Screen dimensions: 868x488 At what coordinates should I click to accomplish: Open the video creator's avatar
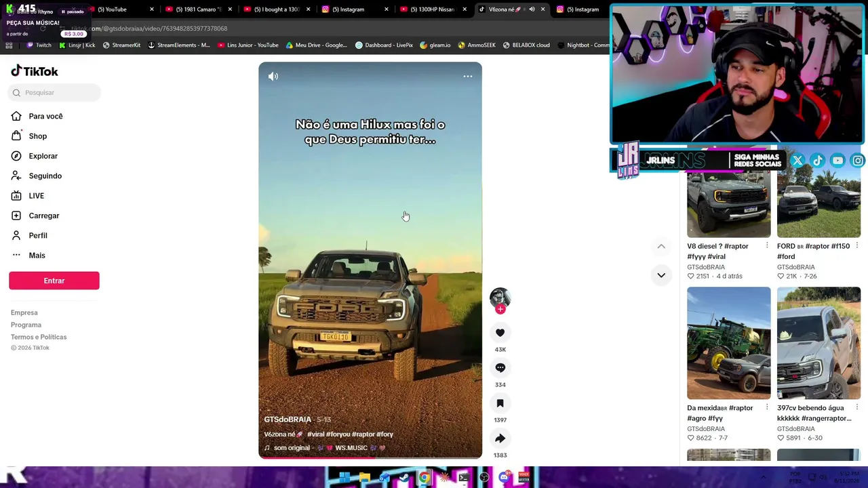(x=500, y=298)
